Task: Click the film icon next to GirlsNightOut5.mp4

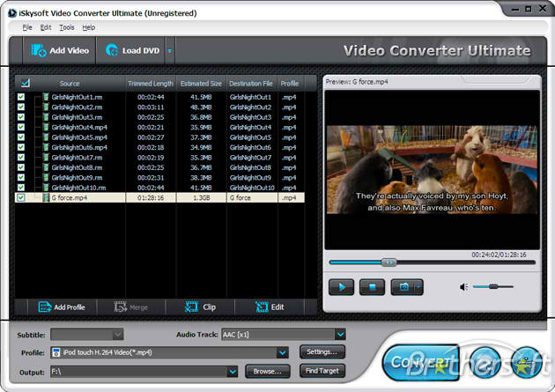Action: coord(46,137)
